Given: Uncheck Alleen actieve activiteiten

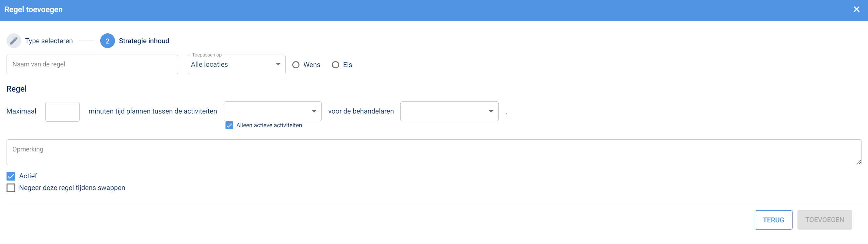Looking at the screenshot, I should coord(229,126).
